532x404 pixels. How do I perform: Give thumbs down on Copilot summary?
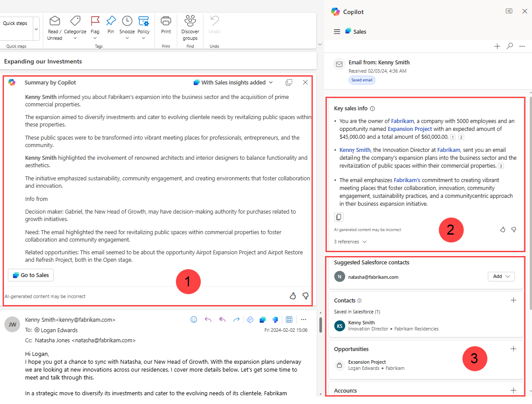(305, 296)
